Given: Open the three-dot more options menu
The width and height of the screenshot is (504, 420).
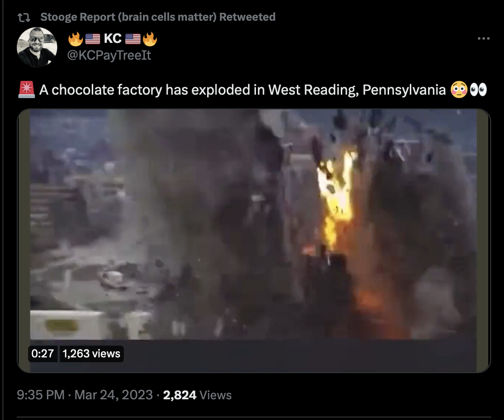Looking at the screenshot, I should click(483, 38).
